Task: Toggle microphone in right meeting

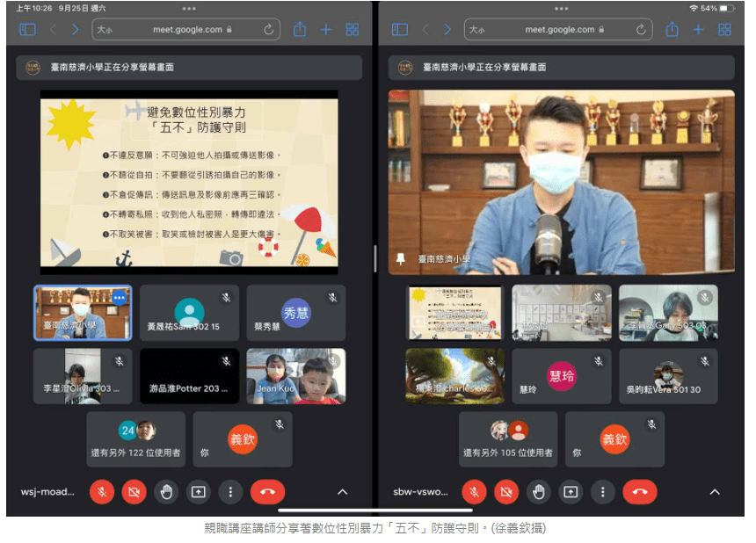Action: pos(475,492)
